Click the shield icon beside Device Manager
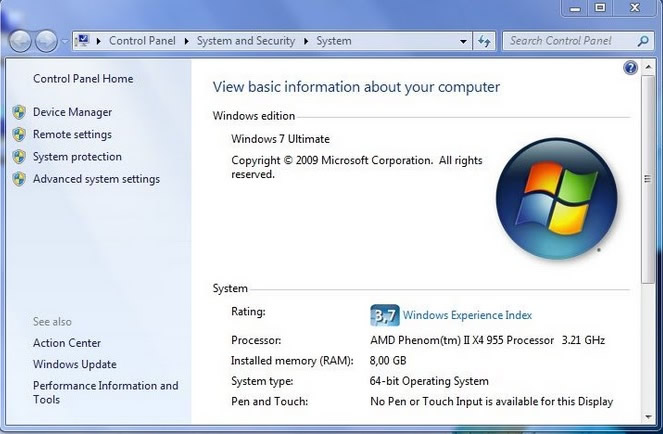Image resolution: width=663 pixels, height=434 pixels. [x=19, y=112]
